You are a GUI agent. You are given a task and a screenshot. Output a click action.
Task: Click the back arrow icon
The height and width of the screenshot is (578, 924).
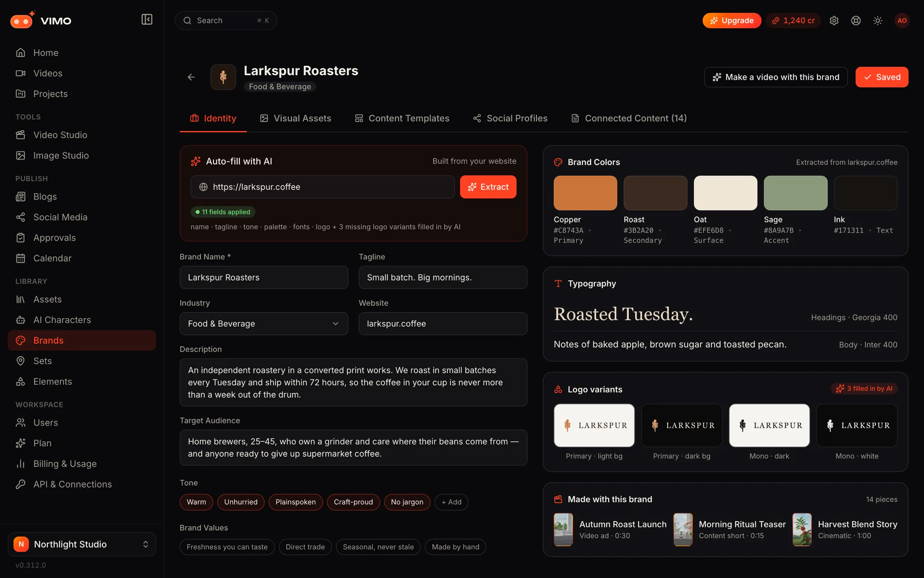pyautogui.click(x=191, y=77)
